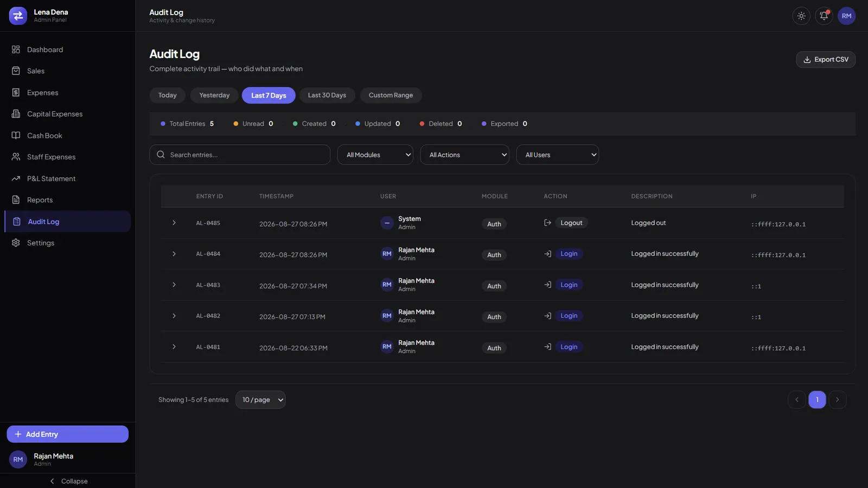The image size is (868, 488).
Task: Click the Updated count indicator
Action: [x=378, y=124]
